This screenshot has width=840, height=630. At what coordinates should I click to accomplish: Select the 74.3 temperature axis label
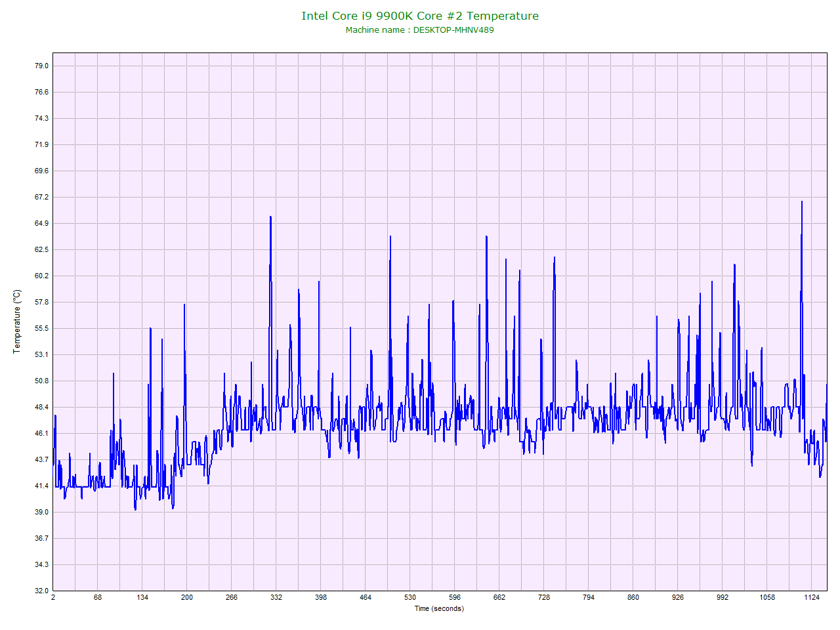[x=42, y=118]
